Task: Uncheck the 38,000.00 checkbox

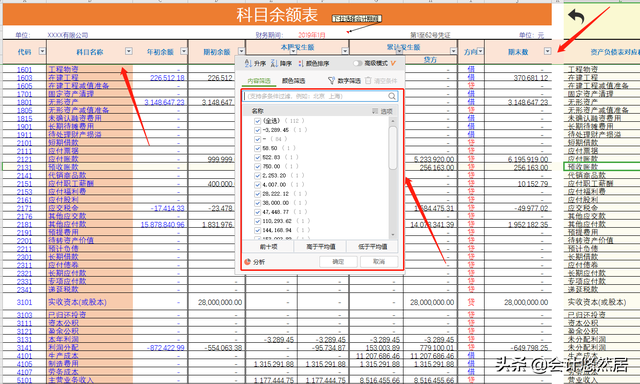Action: (257, 203)
